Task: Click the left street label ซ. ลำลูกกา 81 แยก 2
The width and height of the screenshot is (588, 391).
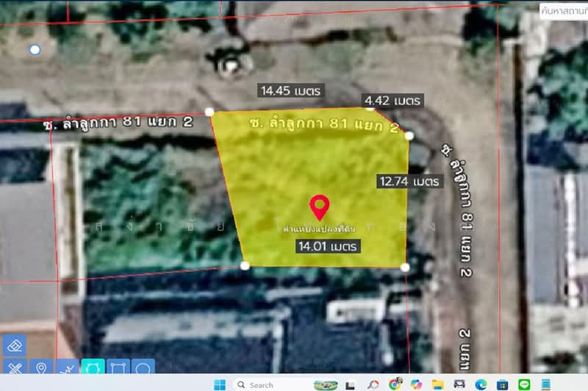Action: (118, 123)
